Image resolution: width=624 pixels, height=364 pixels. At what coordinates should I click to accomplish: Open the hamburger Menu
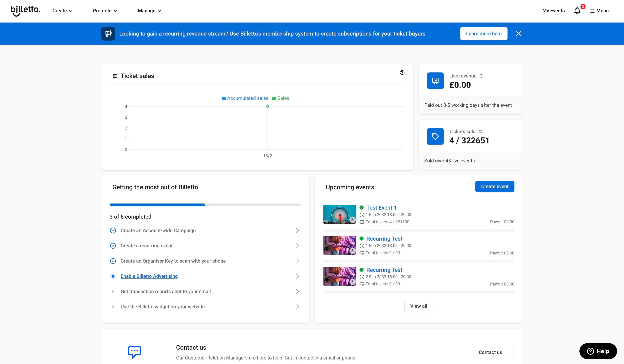click(x=599, y=11)
